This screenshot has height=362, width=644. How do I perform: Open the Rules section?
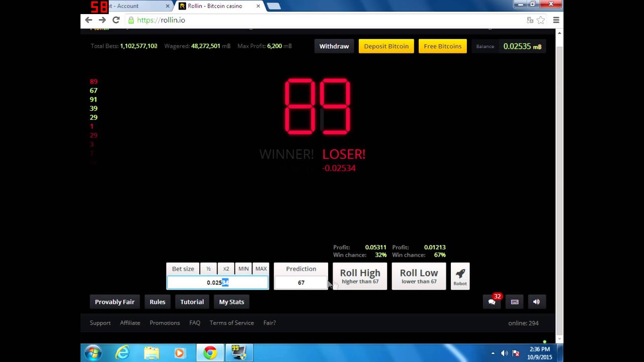pos(157,302)
